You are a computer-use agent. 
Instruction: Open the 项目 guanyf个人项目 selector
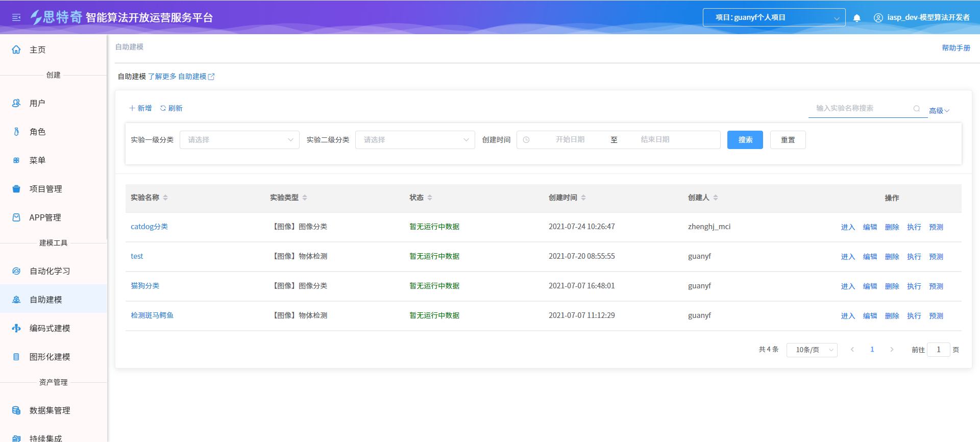(774, 17)
